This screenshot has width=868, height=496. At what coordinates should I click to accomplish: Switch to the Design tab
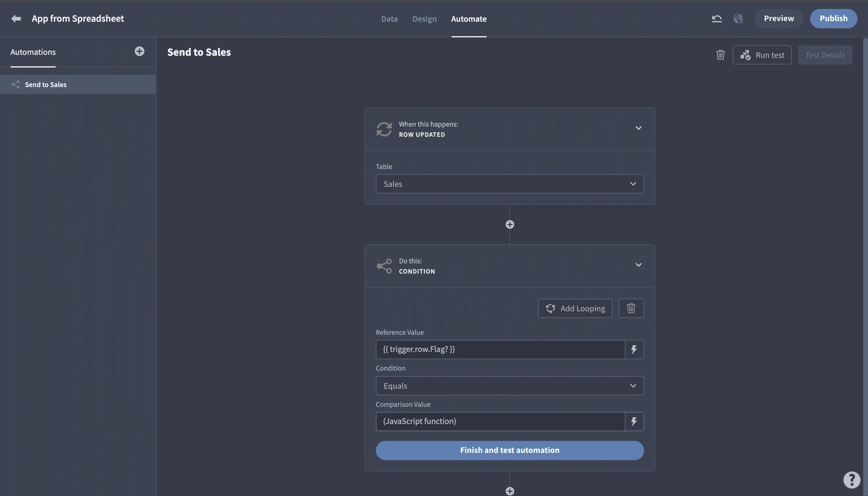pyautogui.click(x=424, y=19)
